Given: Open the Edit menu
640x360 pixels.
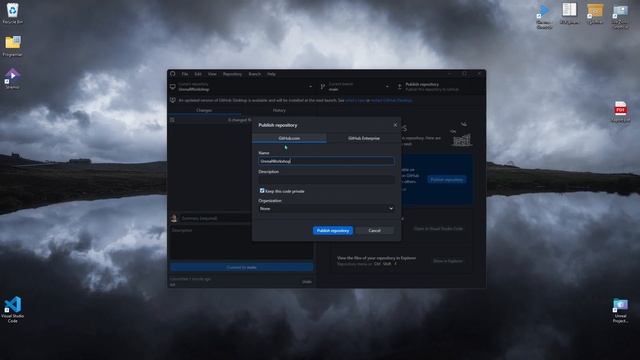Looking at the screenshot, I should pos(198,74).
